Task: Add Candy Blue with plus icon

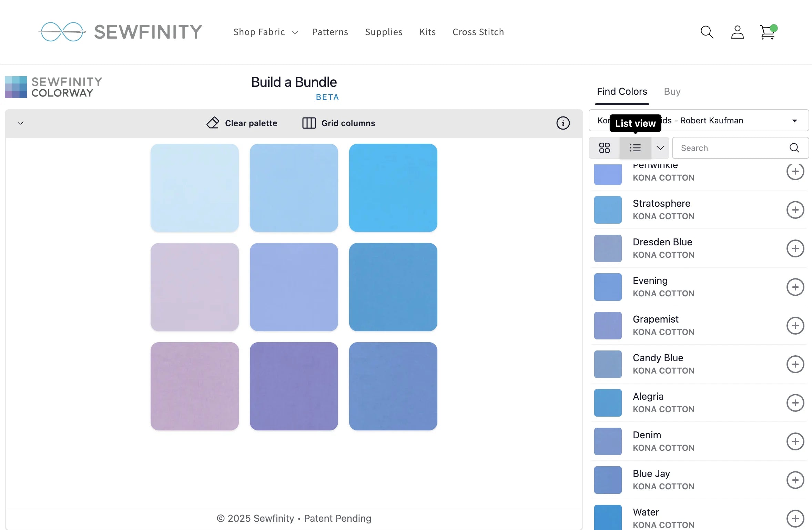Action: (x=795, y=364)
